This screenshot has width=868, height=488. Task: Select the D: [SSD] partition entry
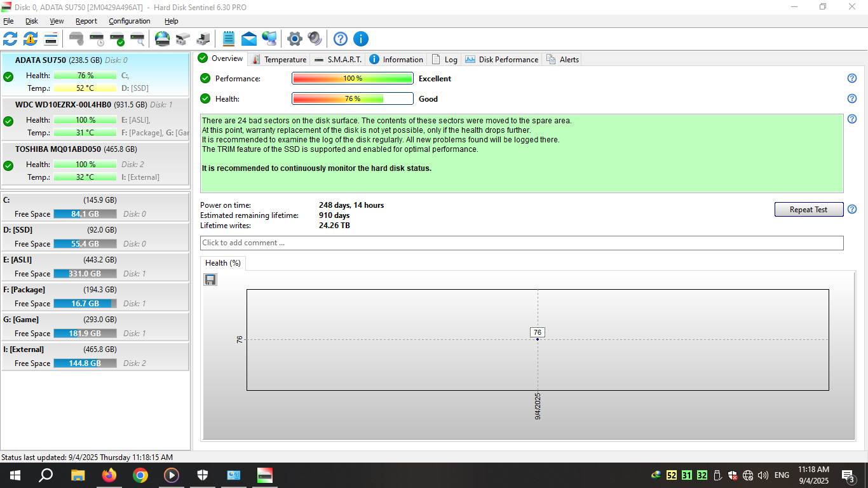coord(95,236)
